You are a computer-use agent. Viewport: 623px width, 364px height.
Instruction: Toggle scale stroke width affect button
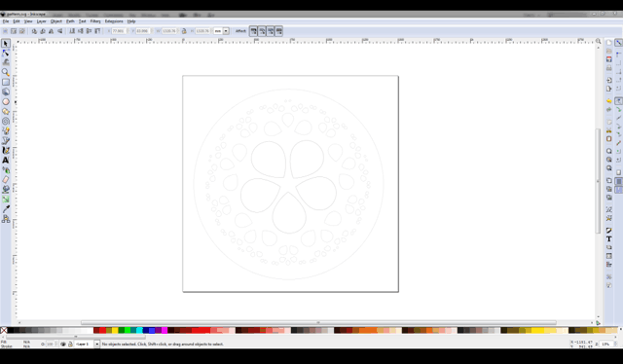pyautogui.click(x=253, y=31)
